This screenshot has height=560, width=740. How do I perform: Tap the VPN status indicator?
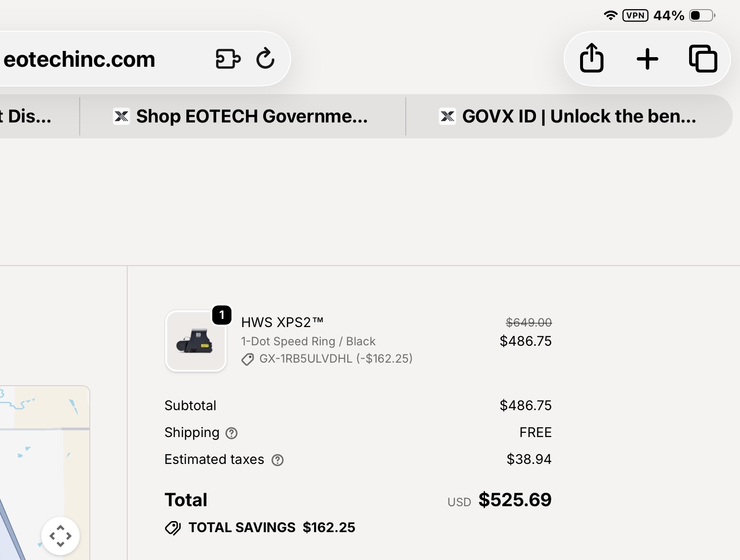(x=635, y=15)
